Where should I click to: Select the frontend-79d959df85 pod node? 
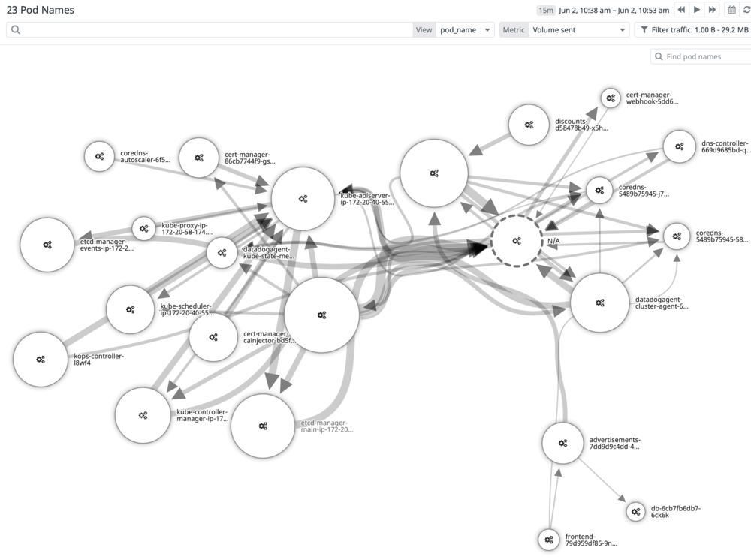548,539
